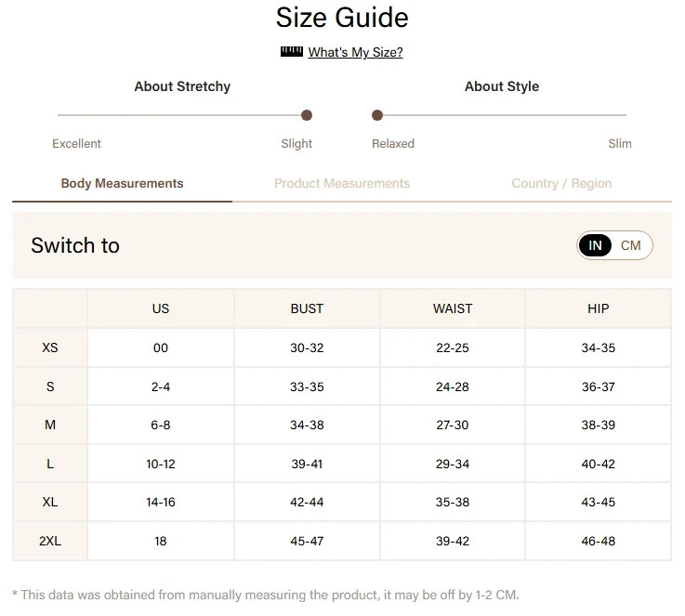The height and width of the screenshot is (616, 685).
Task: Click the About Style slider knob
Action: coord(377,115)
